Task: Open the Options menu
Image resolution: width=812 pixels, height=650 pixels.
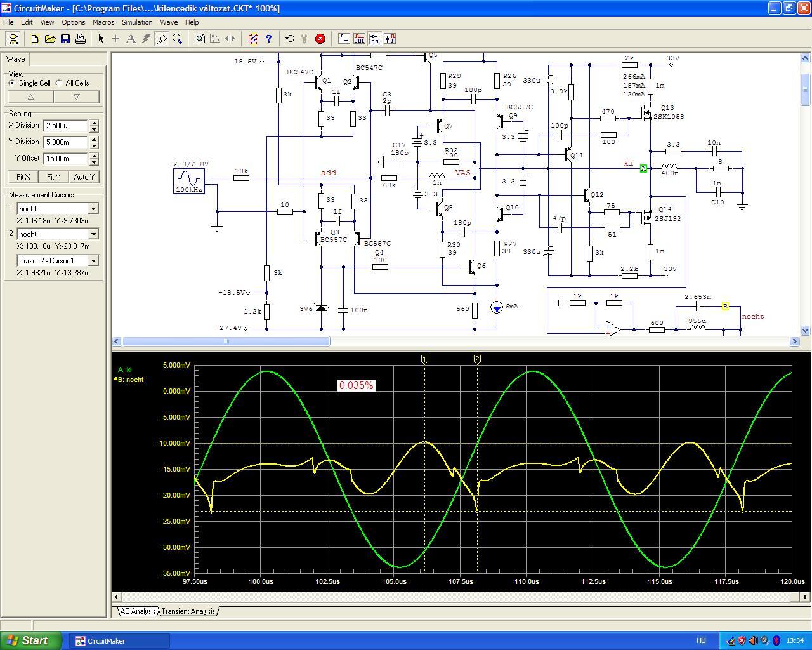Action: [74, 22]
